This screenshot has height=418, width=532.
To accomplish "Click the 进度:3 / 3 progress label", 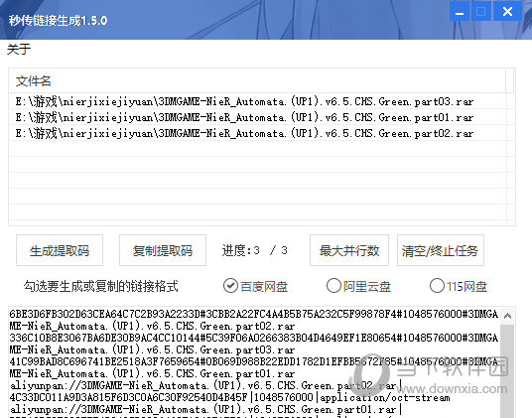I will click(255, 250).
